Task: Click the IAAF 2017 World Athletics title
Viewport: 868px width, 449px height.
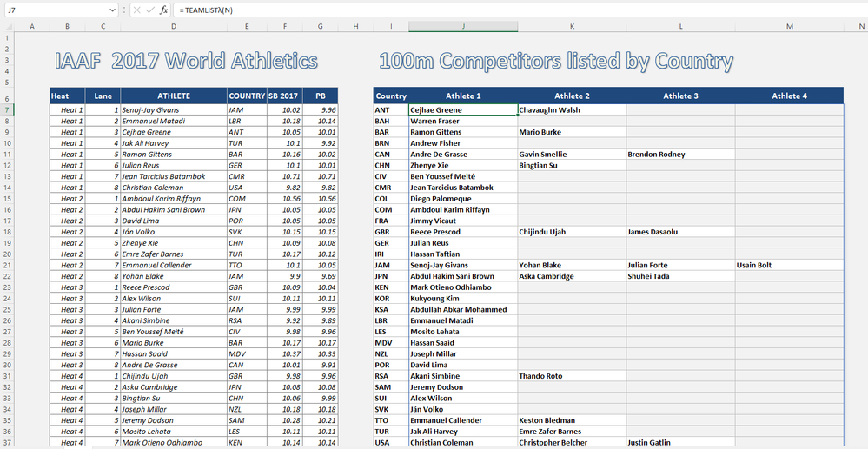Action: click(x=187, y=62)
